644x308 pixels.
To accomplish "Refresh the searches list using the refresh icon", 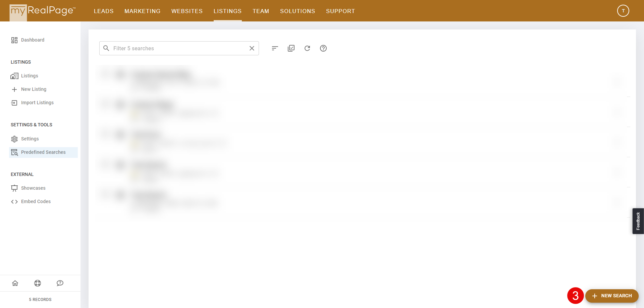I will click(307, 48).
